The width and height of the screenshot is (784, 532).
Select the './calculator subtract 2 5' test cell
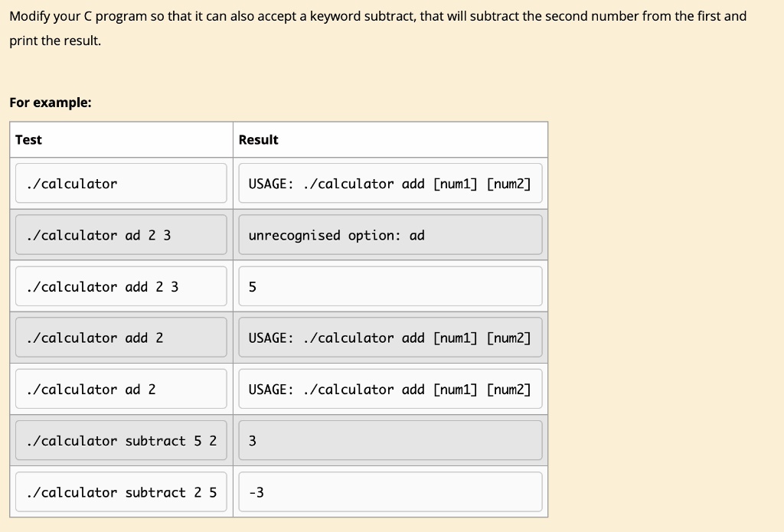point(121,492)
